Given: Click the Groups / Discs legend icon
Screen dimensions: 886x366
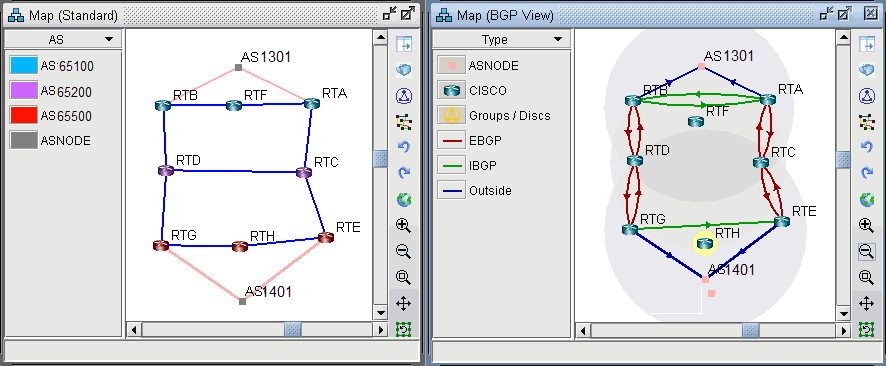Looking at the screenshot, I should coord(451,115).
